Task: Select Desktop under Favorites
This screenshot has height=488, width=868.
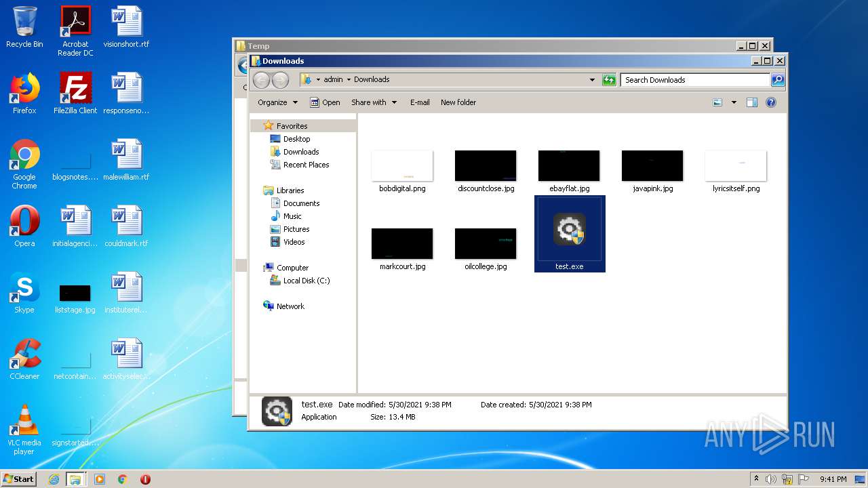Action: [290, 139]
